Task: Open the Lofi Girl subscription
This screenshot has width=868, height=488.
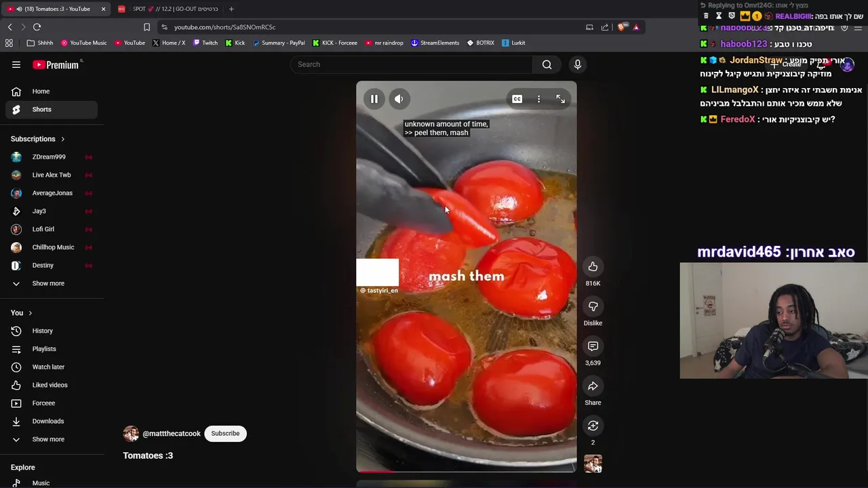Action: [x=52, y=229]
